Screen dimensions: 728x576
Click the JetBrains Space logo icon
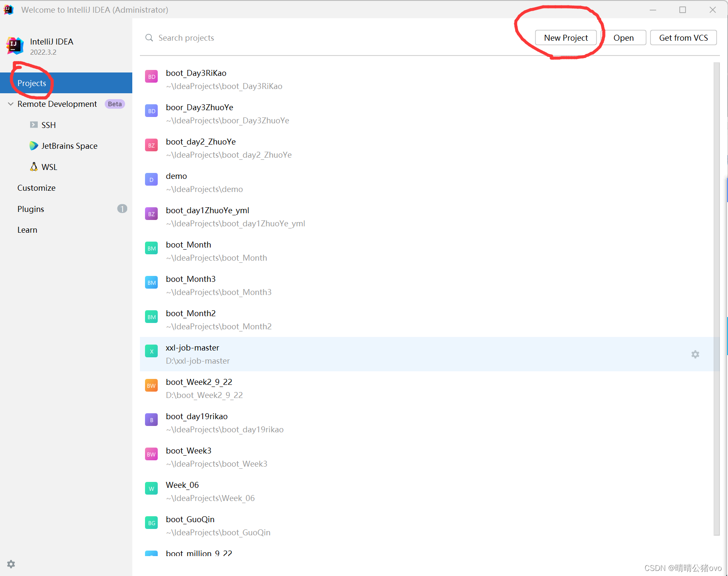click(33, 146)
